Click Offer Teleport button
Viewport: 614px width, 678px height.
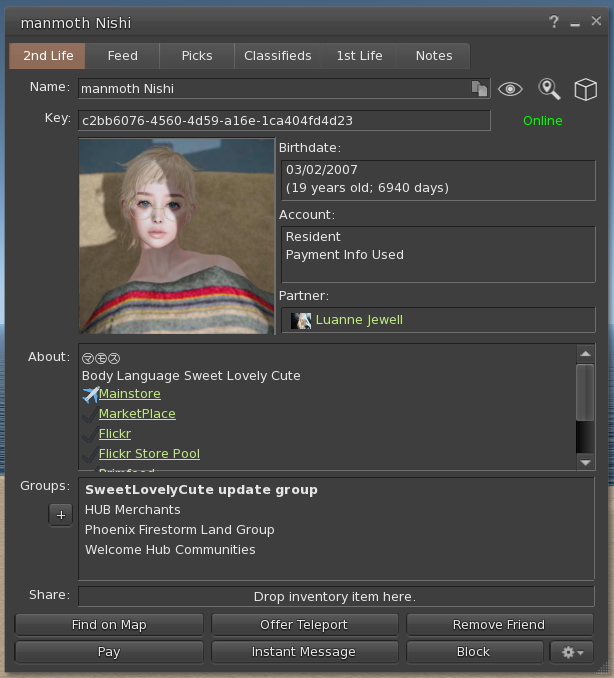pos(304,625)
